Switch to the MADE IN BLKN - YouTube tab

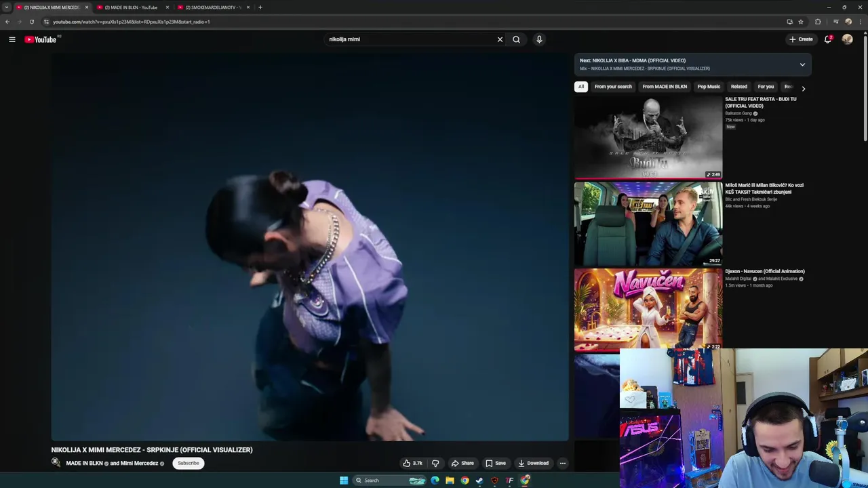click(x=132, y=7)
